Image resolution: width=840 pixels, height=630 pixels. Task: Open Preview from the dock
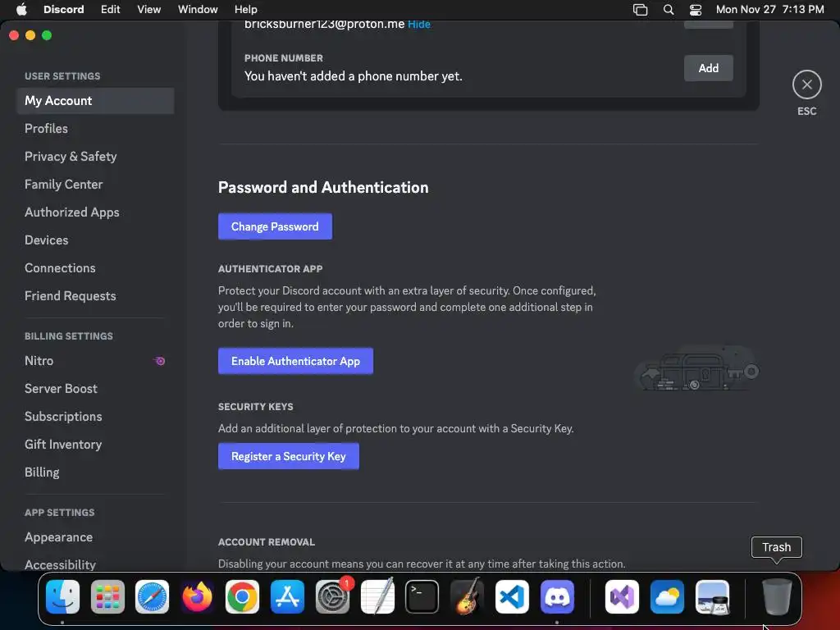pyautogui.click(x=712, y=597)
